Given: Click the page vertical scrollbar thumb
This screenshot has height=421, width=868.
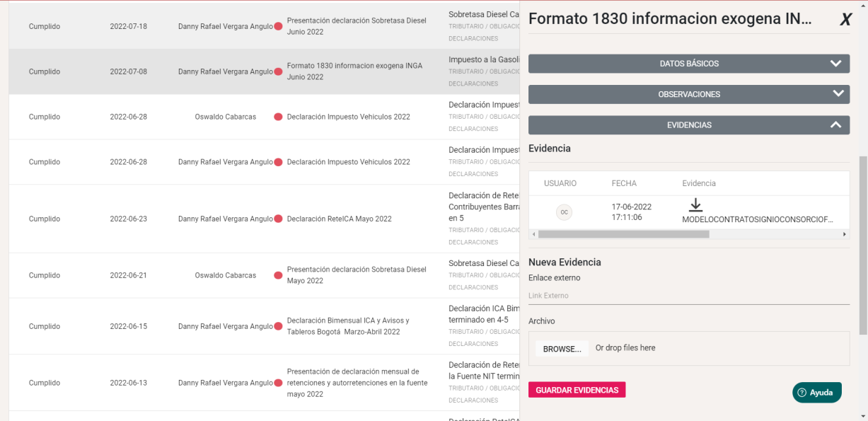Looking at the screenshot, I should point(863,245).
